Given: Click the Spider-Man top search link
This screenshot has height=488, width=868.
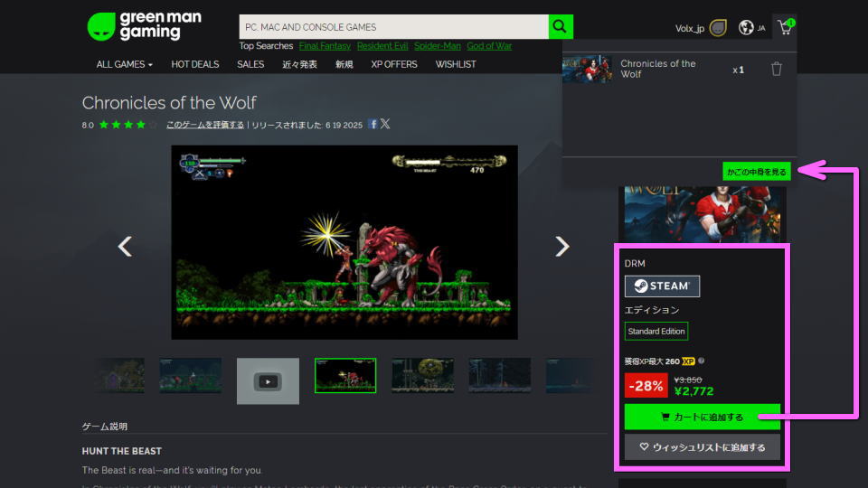Looking at the screenshot, I should (x=438, y=46).
